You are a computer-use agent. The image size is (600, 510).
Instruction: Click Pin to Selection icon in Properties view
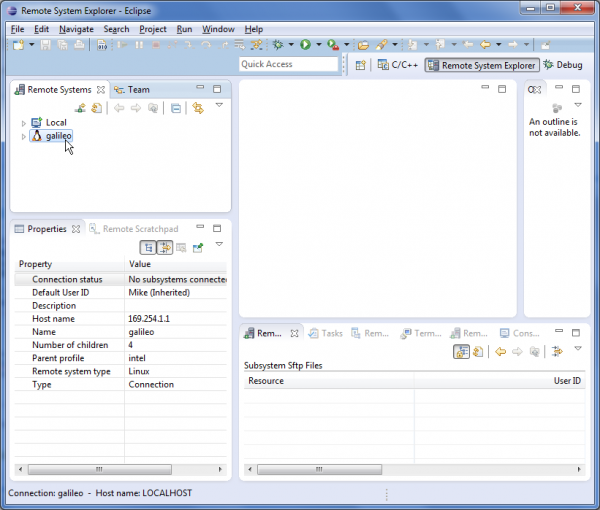click(198, 248)
